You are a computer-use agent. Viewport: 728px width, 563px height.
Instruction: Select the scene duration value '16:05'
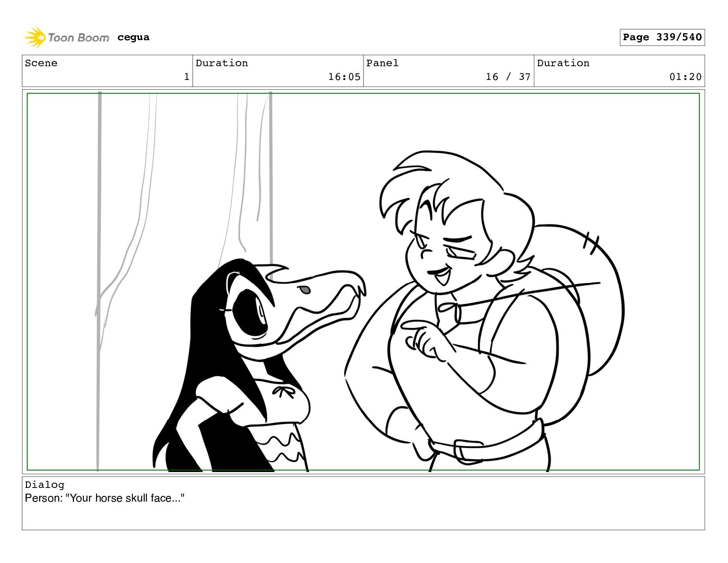point(344,77)
